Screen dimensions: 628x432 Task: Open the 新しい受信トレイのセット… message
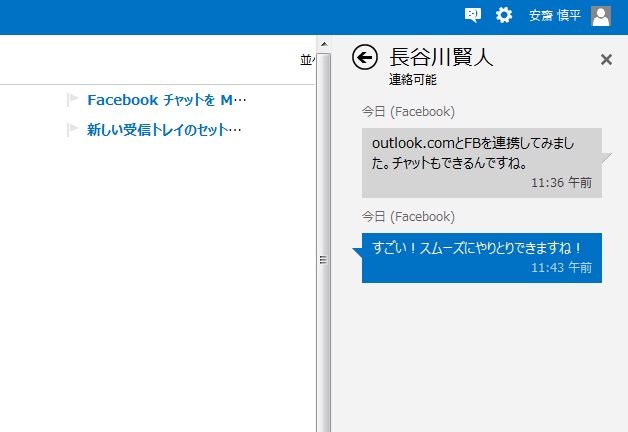point(164,129)
